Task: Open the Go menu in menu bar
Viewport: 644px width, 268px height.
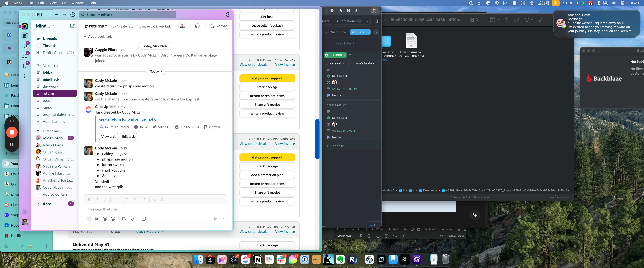Action: (x=64, y=3)
